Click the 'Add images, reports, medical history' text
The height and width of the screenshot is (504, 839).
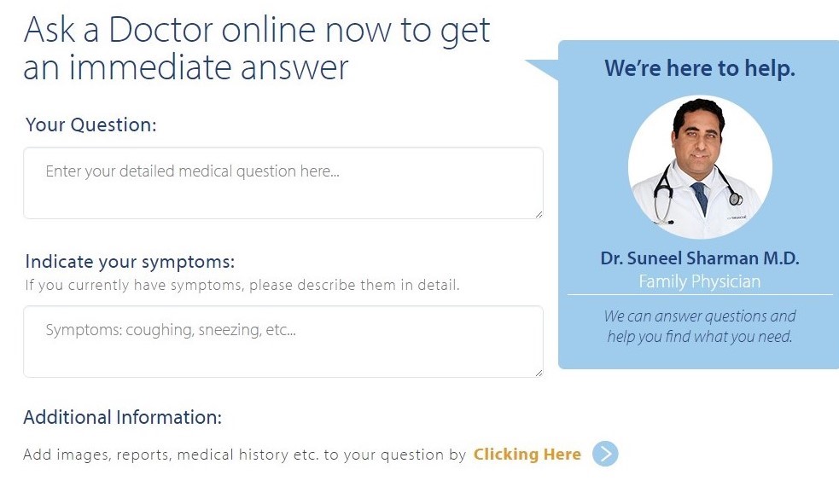pyautogui.click(x=244, y=455)
